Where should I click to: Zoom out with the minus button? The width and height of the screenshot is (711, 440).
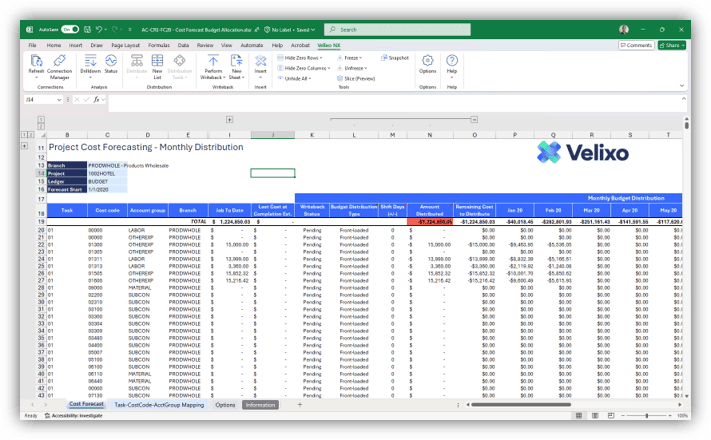click(623, 416)
